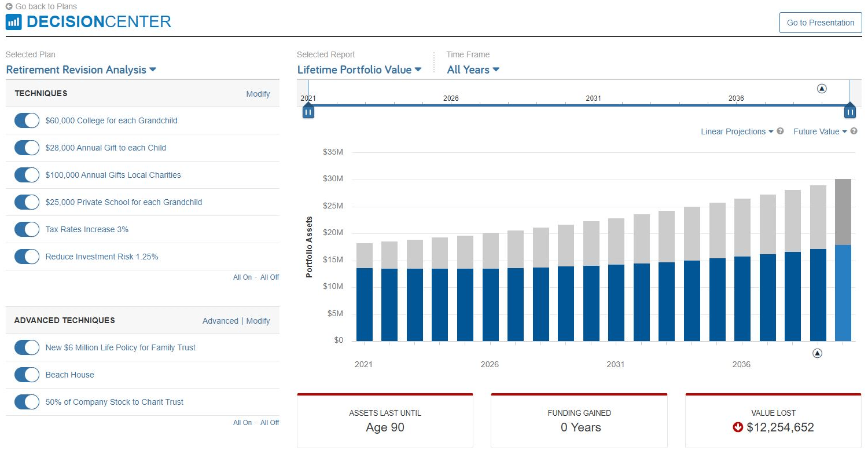The width and height of the screenshot is (868, 454).
Task: Click the red down-arrow icon in Value Lost
Action: (x=738, y=427)
